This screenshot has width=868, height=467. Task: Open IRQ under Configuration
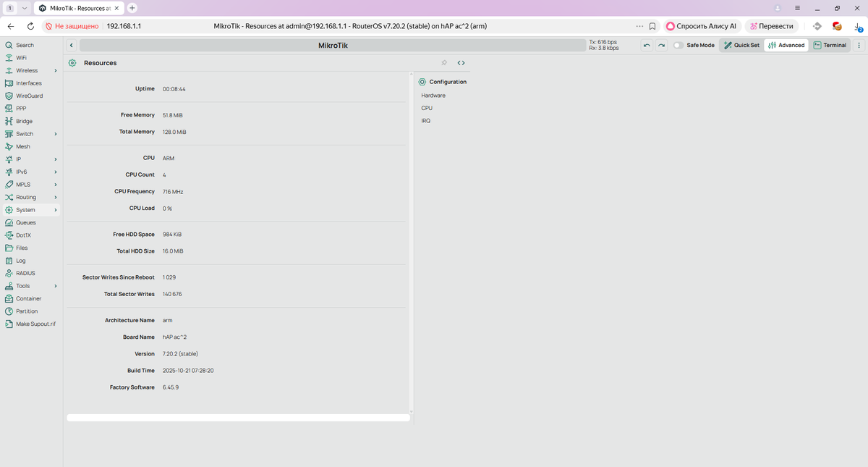(x=426, y=121)
